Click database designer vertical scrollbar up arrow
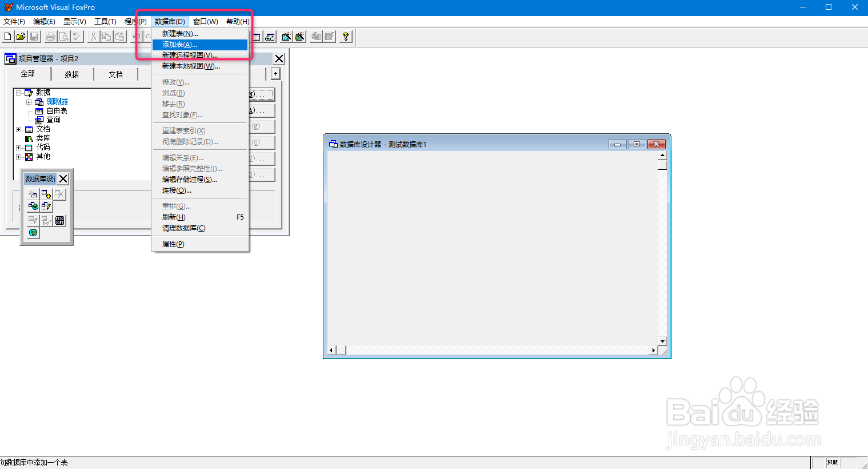Screen dimensions: 868x469 pyautogui.click(x=662, y=156)
